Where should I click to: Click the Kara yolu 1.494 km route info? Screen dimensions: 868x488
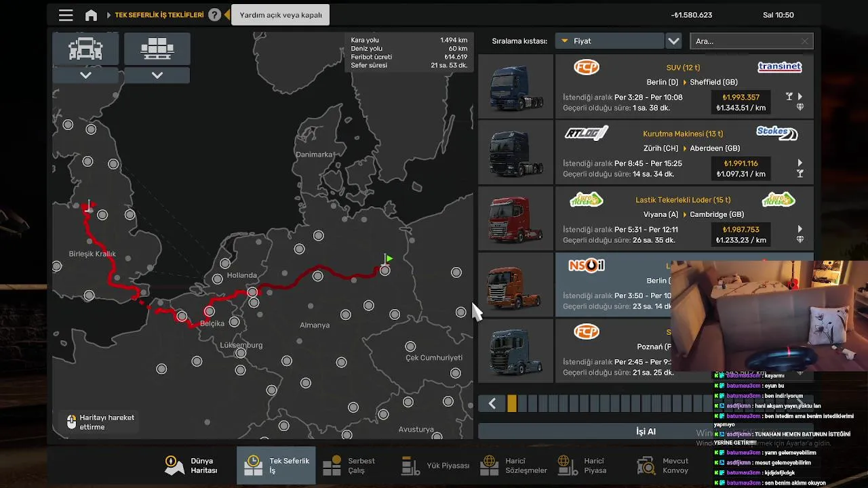[x=409, y=40]
